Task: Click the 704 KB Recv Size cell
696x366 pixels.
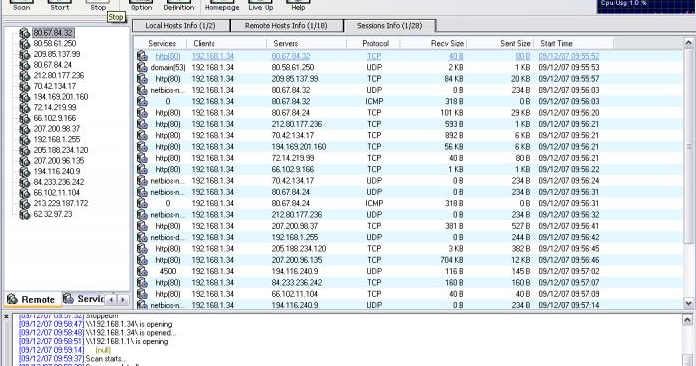Action: tap(452, 260)
